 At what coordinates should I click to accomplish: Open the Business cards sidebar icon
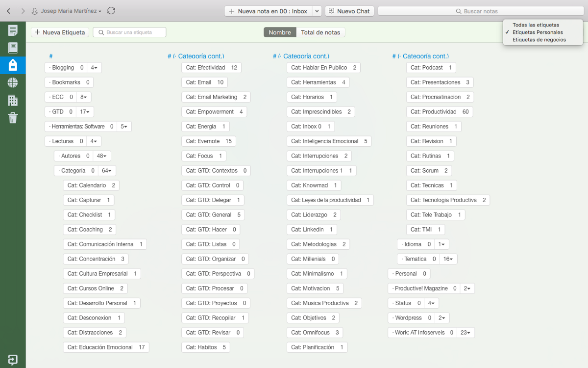click(x=13, y=100)
